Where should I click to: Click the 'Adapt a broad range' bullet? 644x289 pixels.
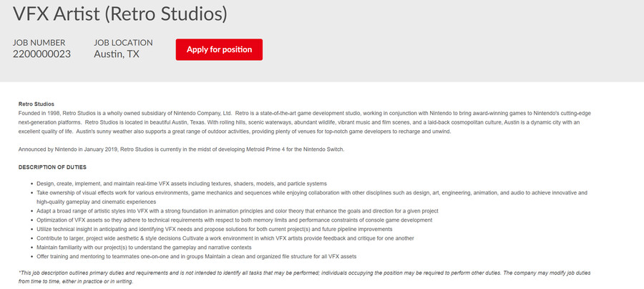[x=236, y=211]
